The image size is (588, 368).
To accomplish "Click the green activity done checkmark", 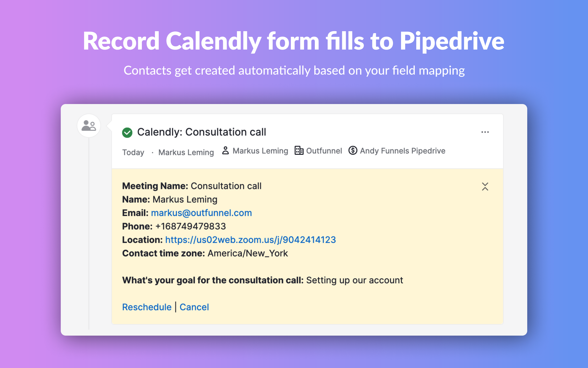I will 127,132.
